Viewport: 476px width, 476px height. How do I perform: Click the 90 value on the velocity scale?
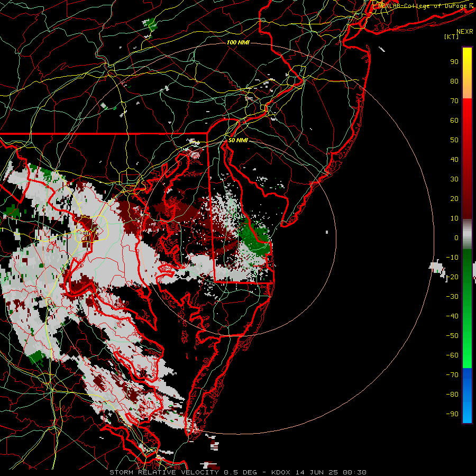pos(454,62)
